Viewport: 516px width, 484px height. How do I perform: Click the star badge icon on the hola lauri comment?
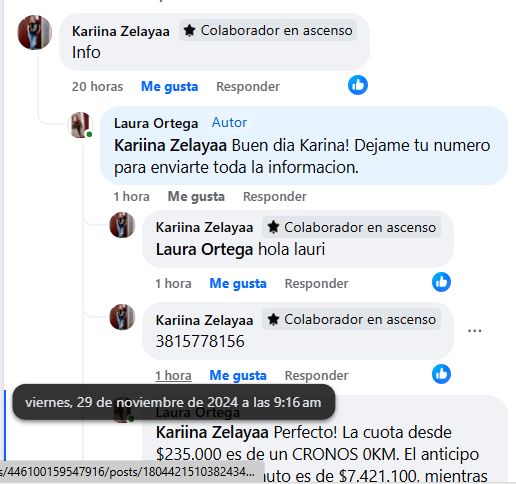[x=273, y=227]
